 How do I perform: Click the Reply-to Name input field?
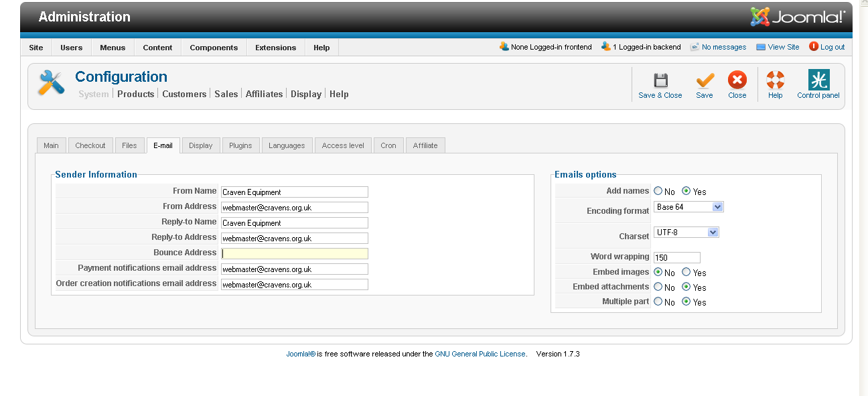(295, 222)
